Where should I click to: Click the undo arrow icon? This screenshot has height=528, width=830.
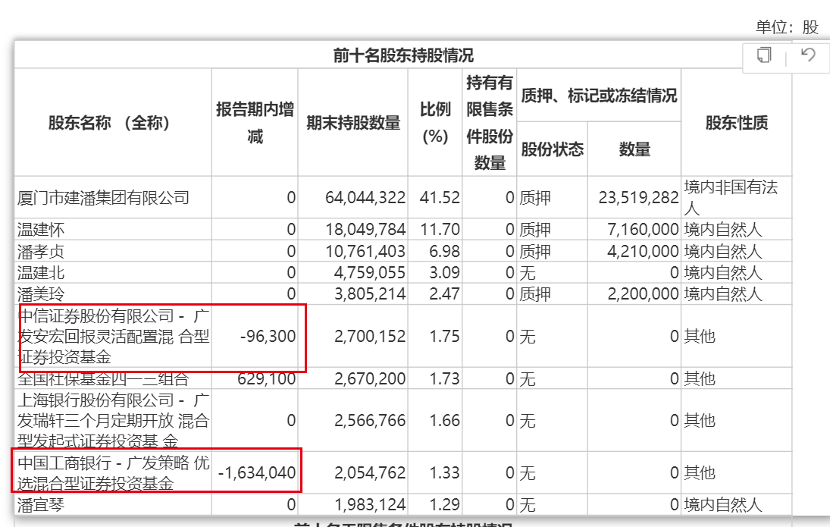click(808, 55)
